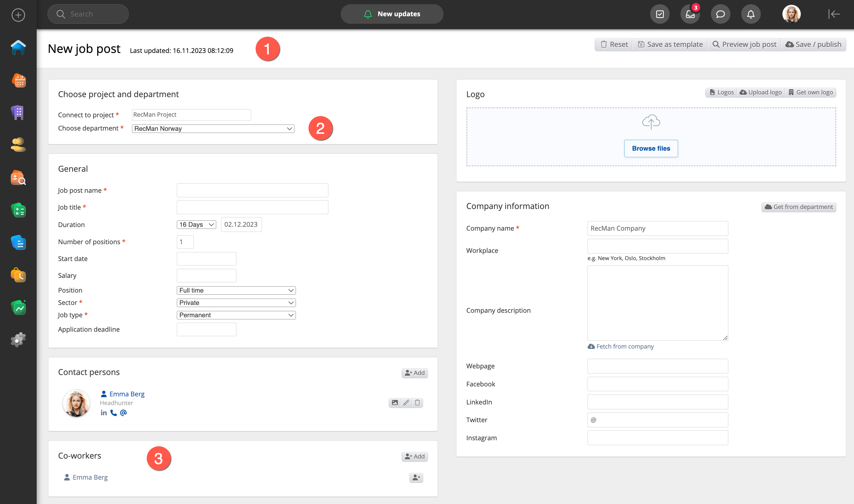
Task: Click the notifications bell icon
Action: [751, 14]
